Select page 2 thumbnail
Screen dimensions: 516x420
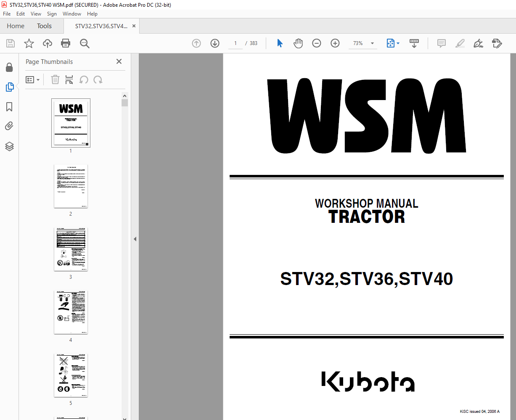(71, 186)
